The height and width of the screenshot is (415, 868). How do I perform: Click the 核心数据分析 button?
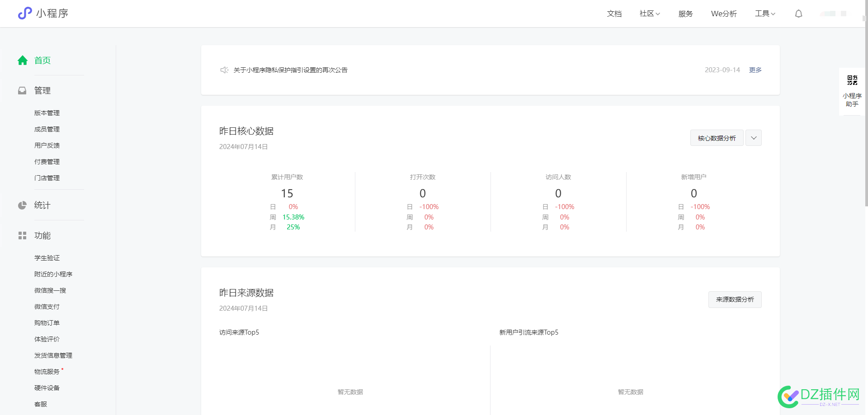coord(717,138)
